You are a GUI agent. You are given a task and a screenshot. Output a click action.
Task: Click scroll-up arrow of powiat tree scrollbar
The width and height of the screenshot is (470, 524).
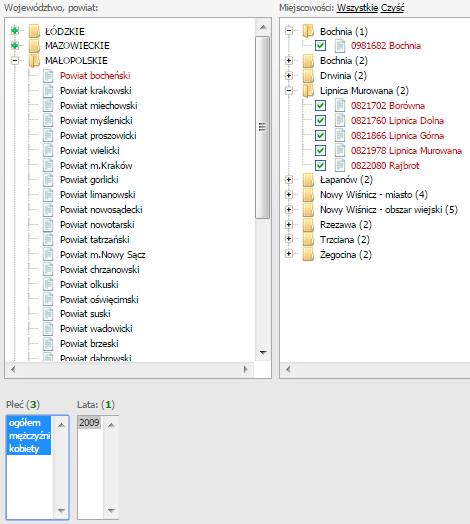click(263, 27)
